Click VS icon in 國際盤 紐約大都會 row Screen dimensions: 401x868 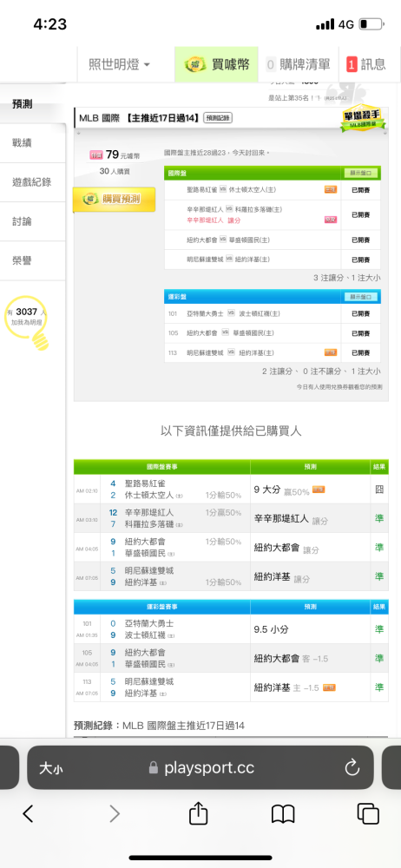pos(223,240)
